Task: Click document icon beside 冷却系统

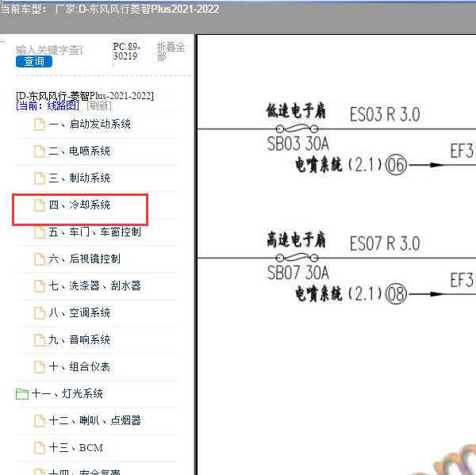Action: pos(40,205)
